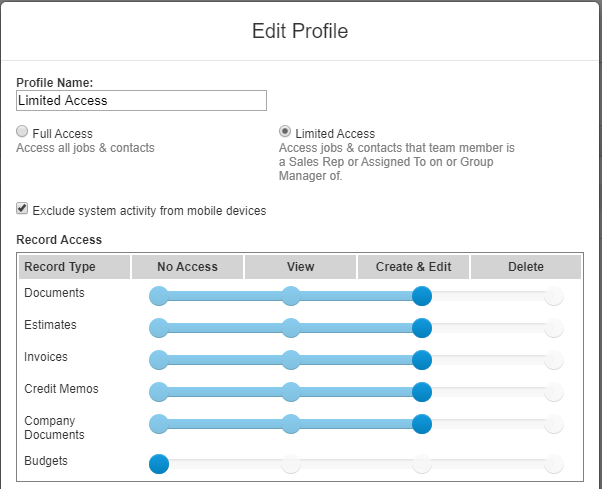Set Credit Memos slider to View
The height and width of the screenshot is (489, 602).
[x=290, y=392]
